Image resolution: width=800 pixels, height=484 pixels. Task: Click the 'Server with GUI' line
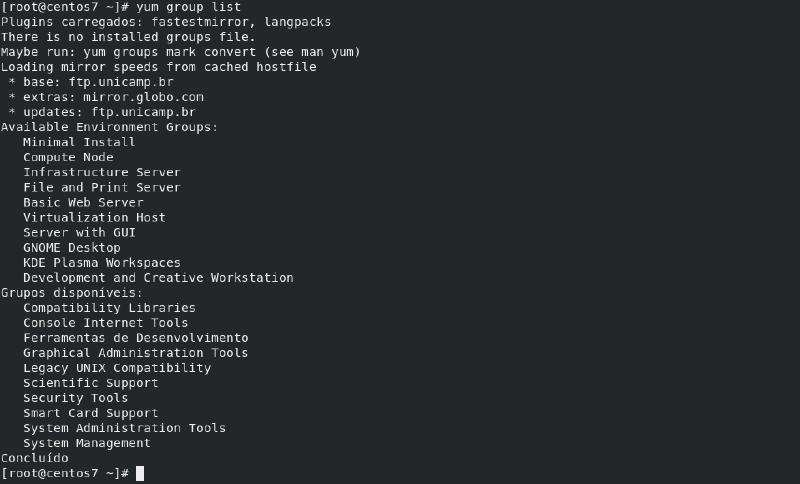[79, 232]
